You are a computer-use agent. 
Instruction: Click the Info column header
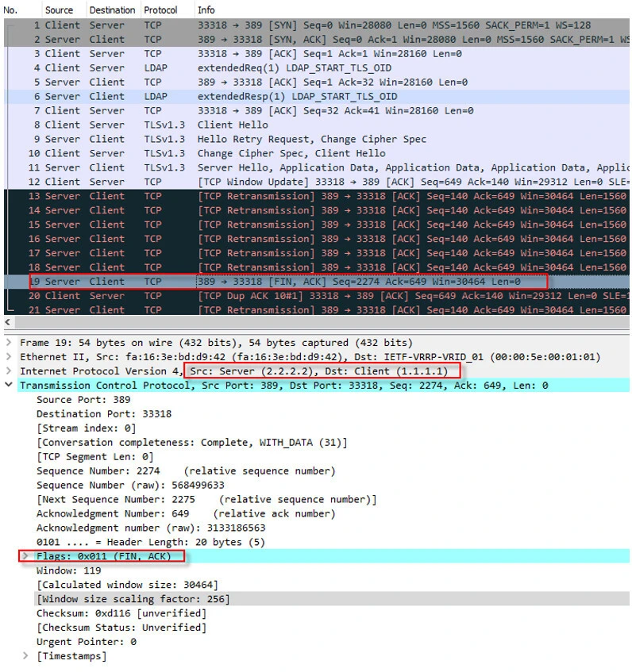206,10
